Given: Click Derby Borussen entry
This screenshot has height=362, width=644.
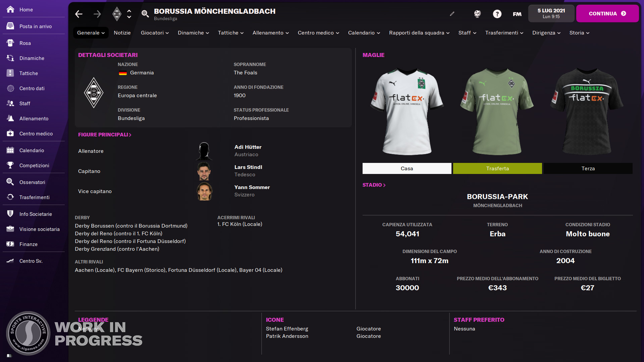Looking at the screenshot, I should (131, 226).
